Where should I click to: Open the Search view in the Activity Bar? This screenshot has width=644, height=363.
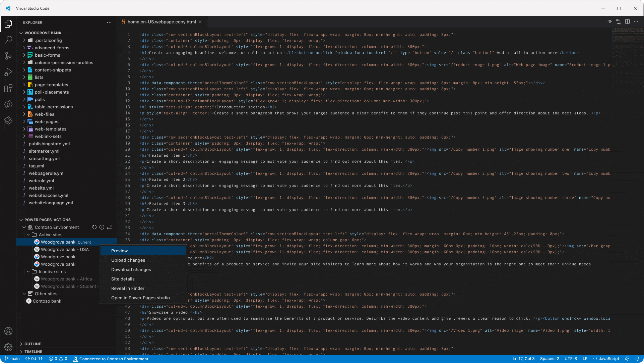[x=8, y=40]
